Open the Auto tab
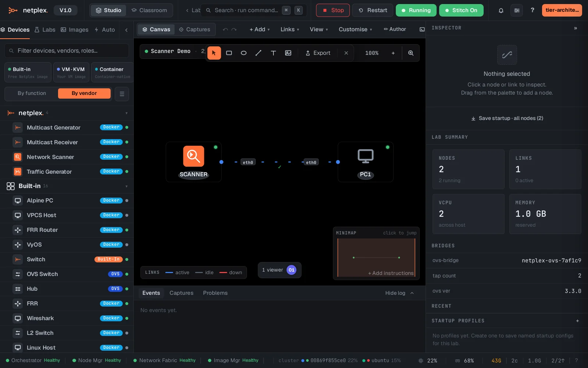588x368 pixels. (x=105, y=30)
